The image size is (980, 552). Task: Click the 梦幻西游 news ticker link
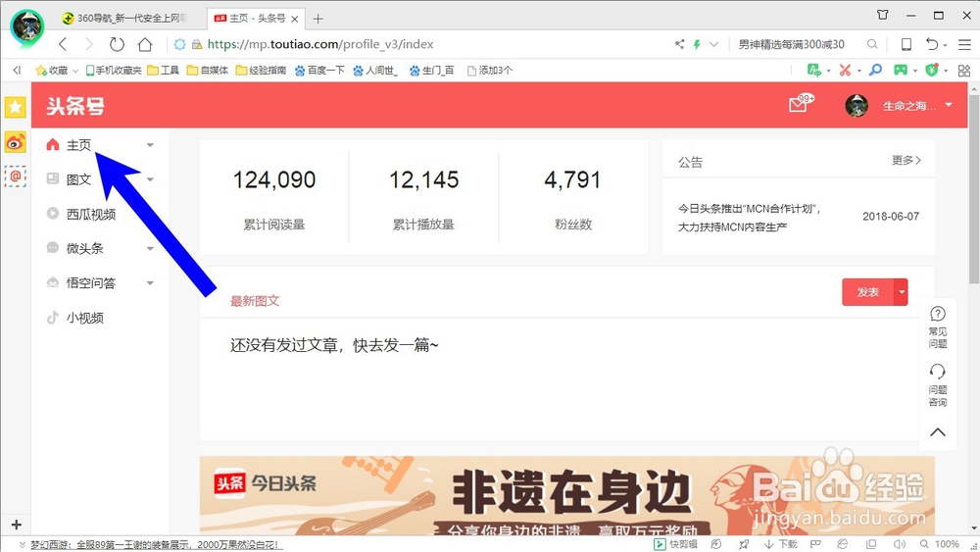[155, 544]
